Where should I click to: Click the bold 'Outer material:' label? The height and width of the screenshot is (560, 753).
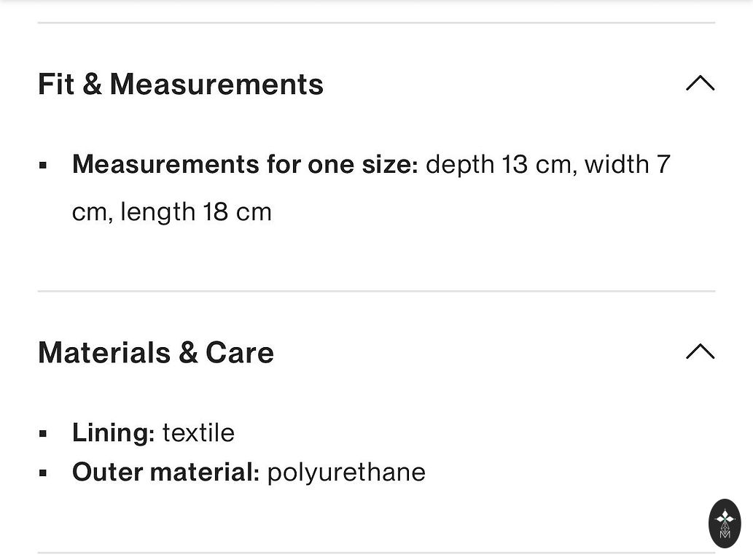click(x=165, y=472)
